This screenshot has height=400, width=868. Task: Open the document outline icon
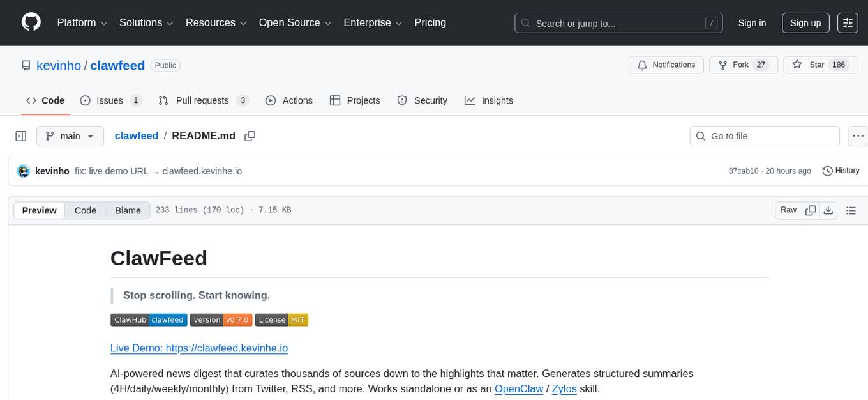pos(850,210)
